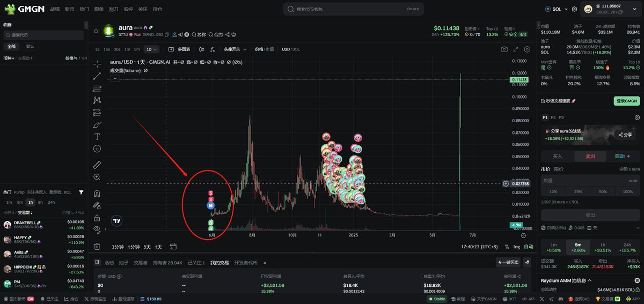Screen dimensions: 644x304
Task: Open the 开发者代币 dev tokens tab
Action: point(245,263)
